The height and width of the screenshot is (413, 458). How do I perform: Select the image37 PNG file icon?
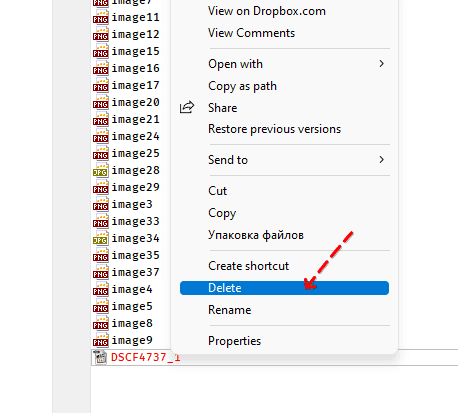point(101,272)
